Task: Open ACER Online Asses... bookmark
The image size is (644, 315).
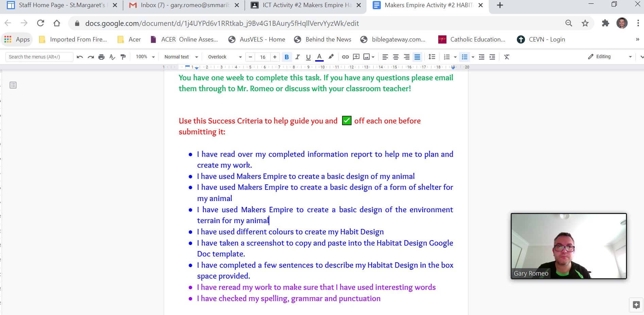Action: [184, 39]
